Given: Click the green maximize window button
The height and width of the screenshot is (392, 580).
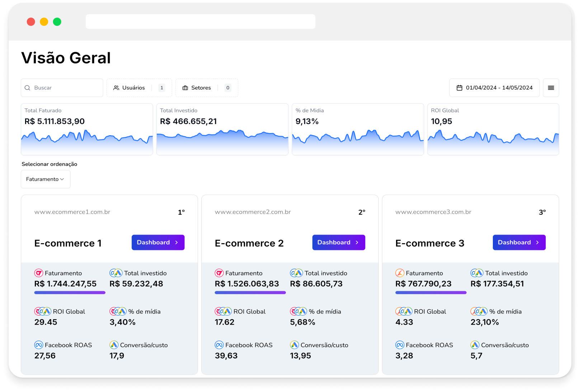Looking at the screenshot, I should [x=57, y=22].
